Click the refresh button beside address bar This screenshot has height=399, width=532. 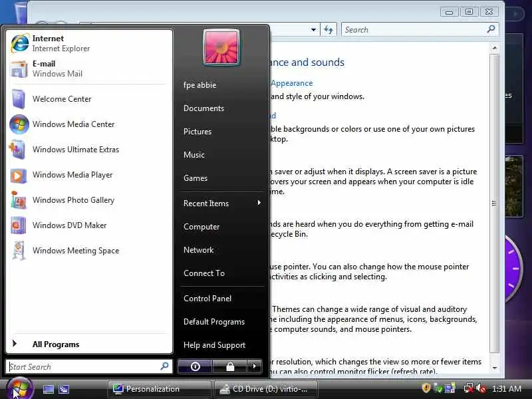pyautogui.click(x=329, y=29)
